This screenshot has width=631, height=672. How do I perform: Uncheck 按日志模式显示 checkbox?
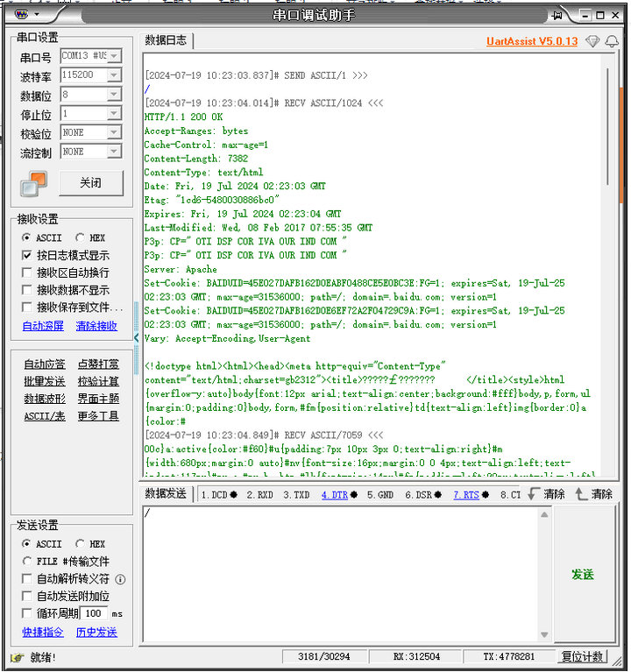(x=28, y=255)
